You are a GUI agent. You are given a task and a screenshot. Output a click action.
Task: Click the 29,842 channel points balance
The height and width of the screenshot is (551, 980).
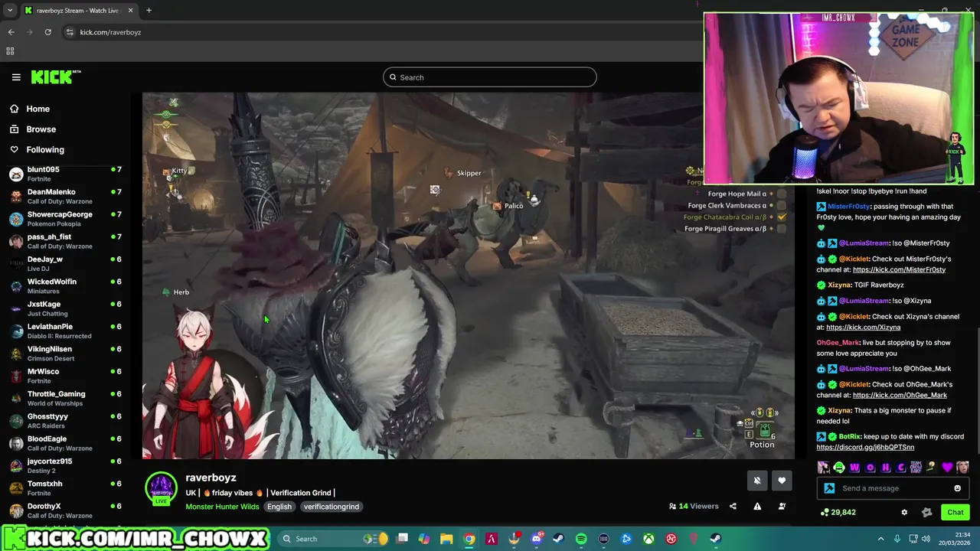[838, 512]
